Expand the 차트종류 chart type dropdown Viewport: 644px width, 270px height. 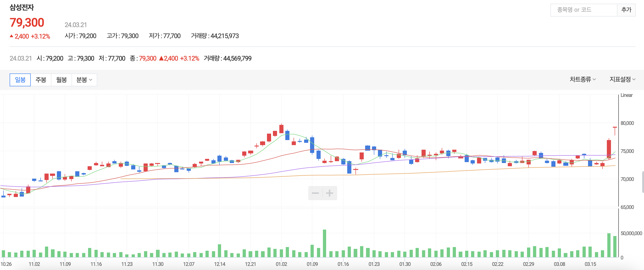coord(583,79)
